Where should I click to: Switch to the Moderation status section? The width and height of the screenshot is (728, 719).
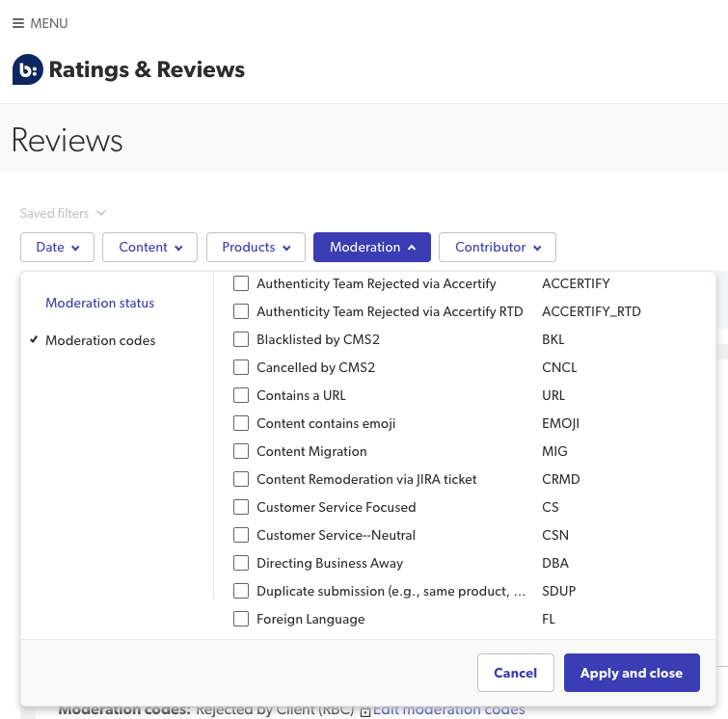tap(99, 303)
